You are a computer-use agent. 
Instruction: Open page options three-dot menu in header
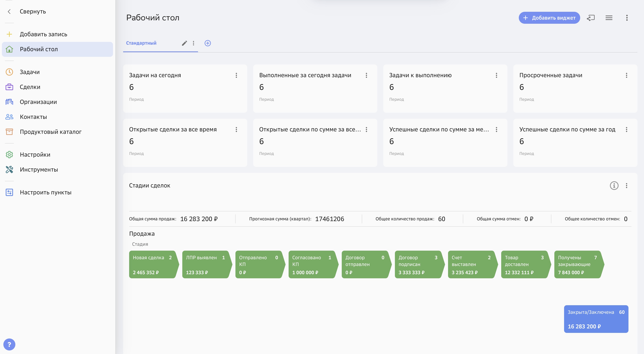click(x=627, y=18)
